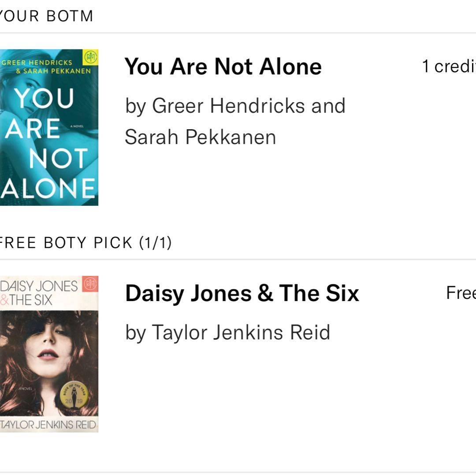
Task: Open the Daisy Jones & The Six cover thumbnail
Action: [48, 354]
